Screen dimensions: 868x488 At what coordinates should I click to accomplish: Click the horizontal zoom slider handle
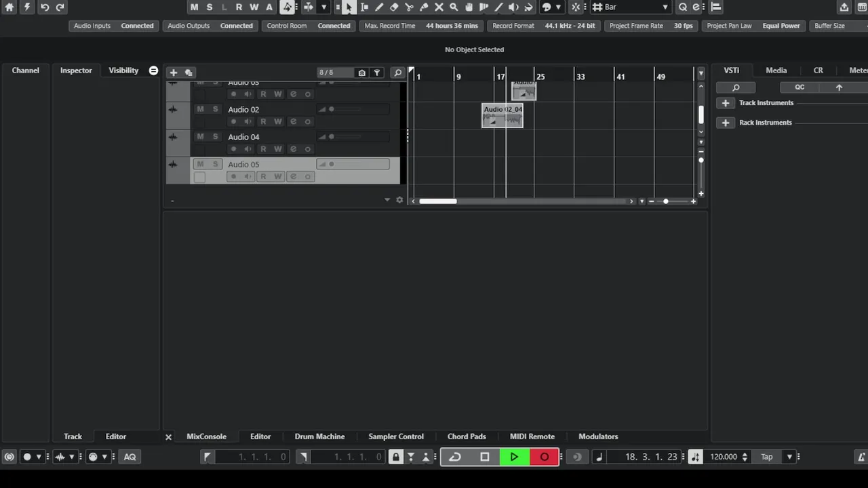[665, 201]
